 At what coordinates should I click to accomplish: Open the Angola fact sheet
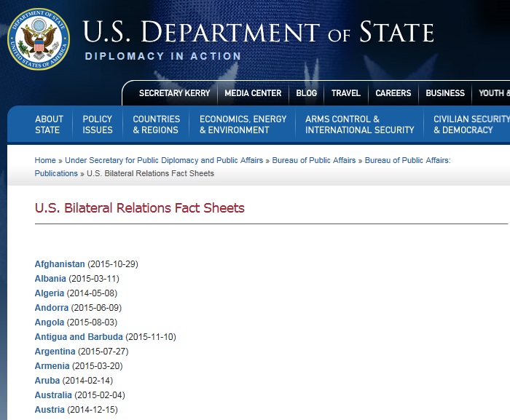[50, 322]
